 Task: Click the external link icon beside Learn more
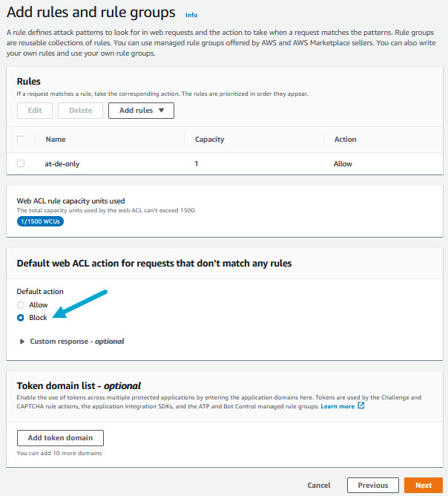361,406
